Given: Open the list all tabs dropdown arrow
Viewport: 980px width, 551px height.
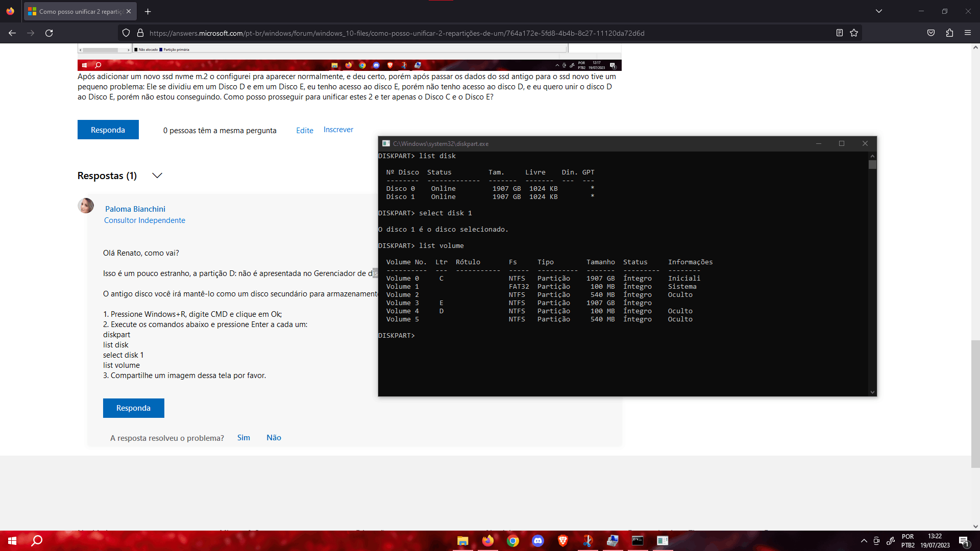Looking at the screenshot, I should click(x=879, y=11).
